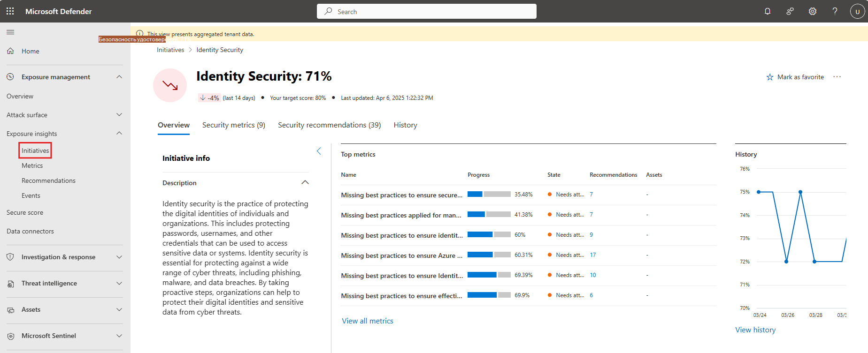The image size is (868, 353).
Task: Expand the Threat intelligence section
Action: click(119, 283)
